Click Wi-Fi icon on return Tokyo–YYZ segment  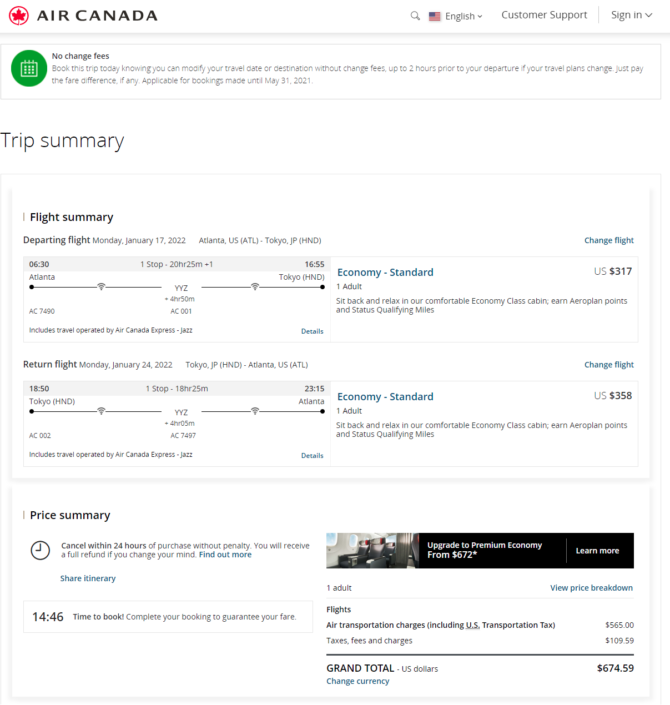[101, 411]
